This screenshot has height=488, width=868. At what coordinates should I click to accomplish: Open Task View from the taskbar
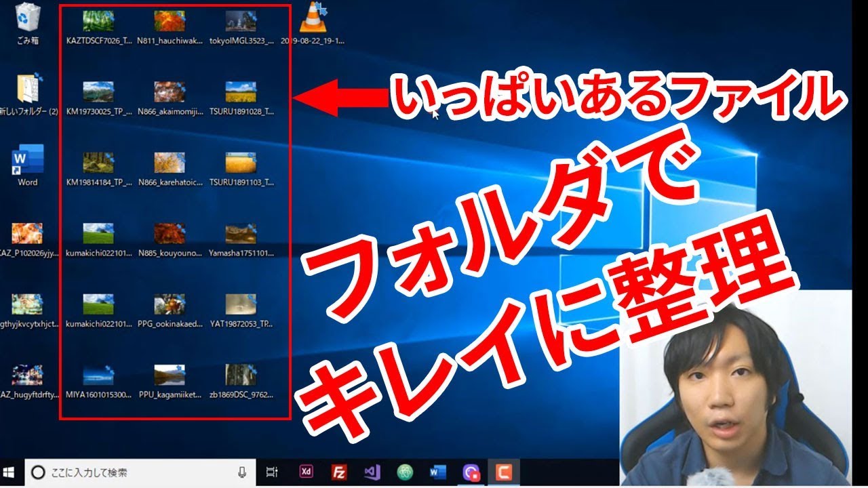(x=272, y=472)
